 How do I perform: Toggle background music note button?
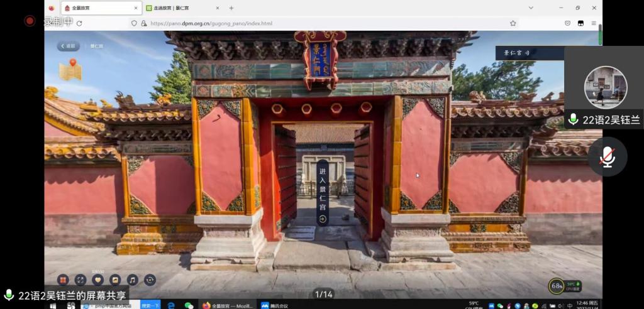click(133, 280)
